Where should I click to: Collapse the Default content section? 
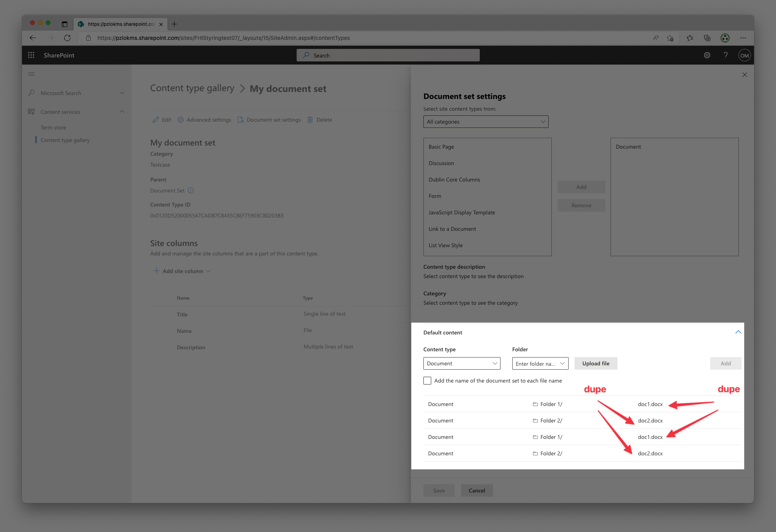tap(738, 332)
